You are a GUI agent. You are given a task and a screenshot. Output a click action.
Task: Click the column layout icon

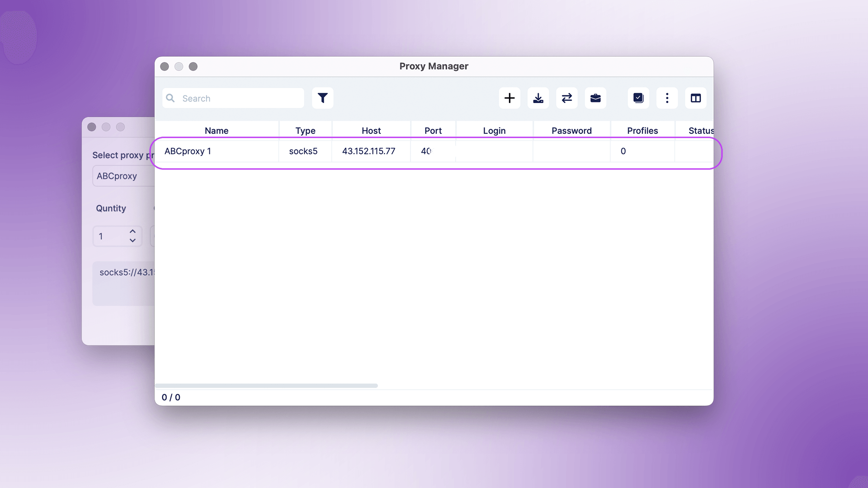pyautogui.click(x=696, y=98)
